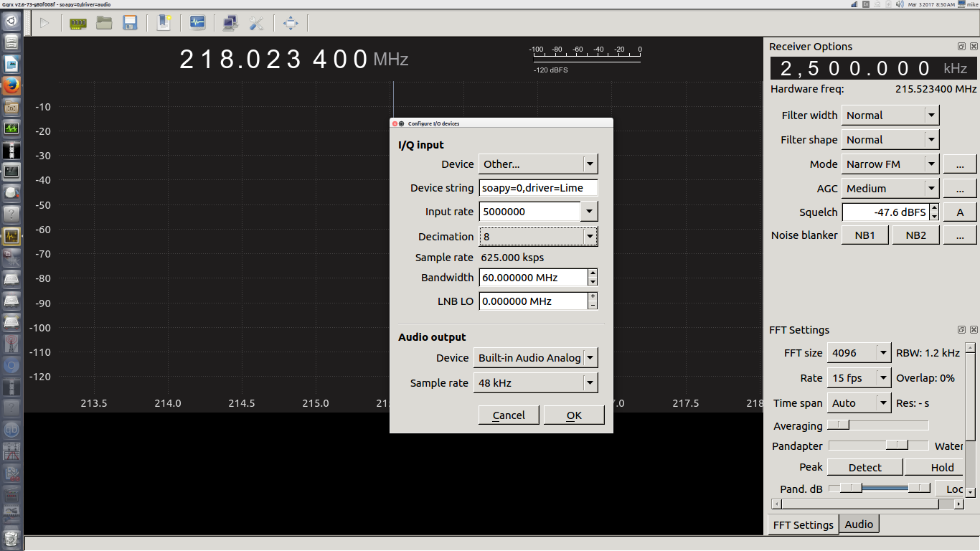Launch Firefox from the dock

pyautogui.click(x=11, y=86)
